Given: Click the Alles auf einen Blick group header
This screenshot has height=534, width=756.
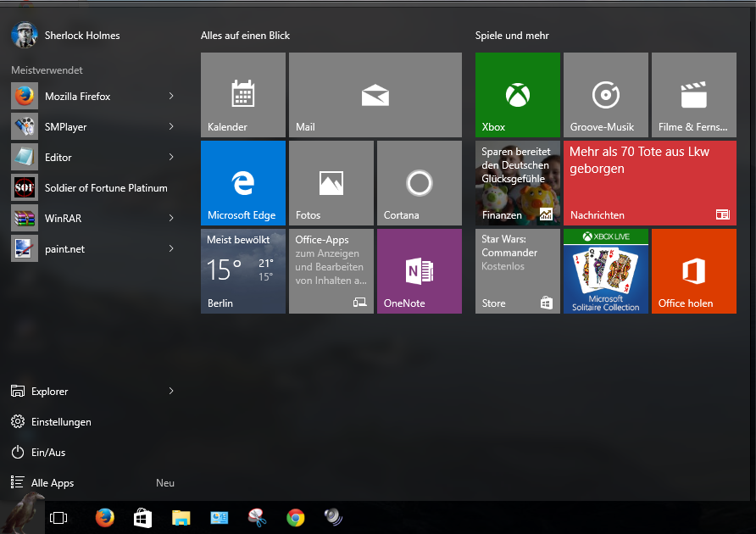Looking at the screenshot, I should (x=245, y=36).
